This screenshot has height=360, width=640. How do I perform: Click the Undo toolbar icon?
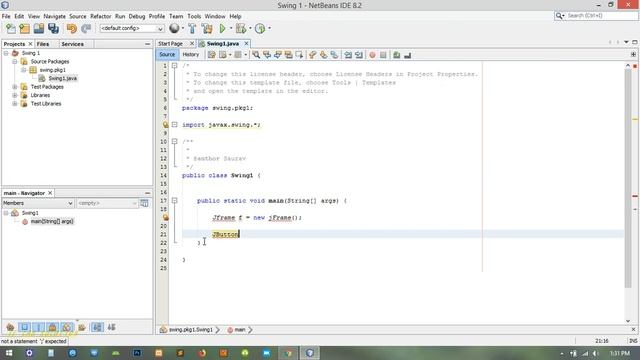(72, 29)
